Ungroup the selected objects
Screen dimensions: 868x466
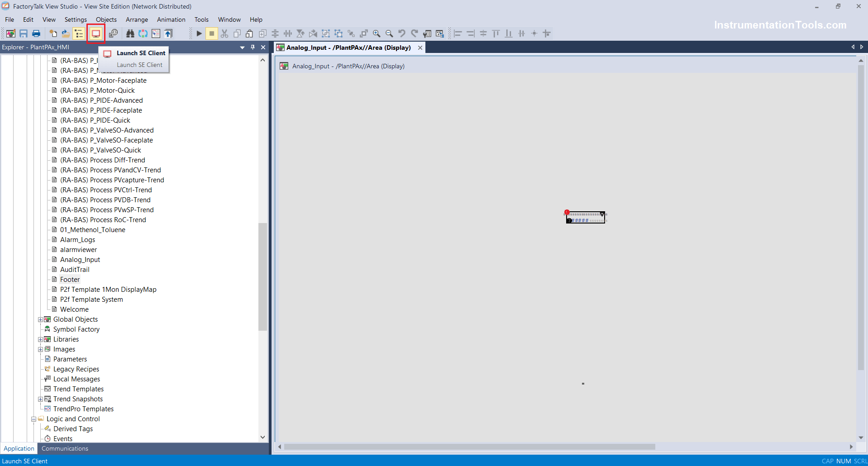[339, 33]
